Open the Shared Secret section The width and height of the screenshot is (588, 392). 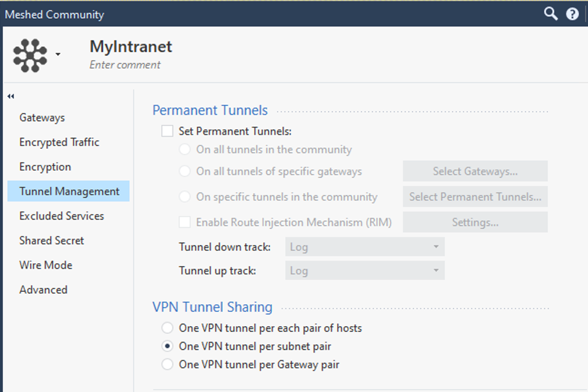(52, 240)
